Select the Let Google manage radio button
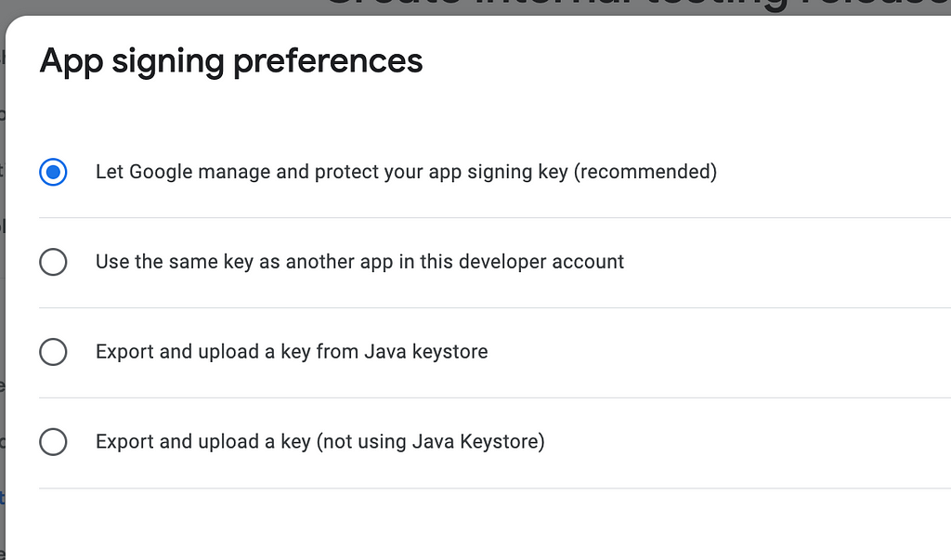951x560 pixels. [53, 173]
